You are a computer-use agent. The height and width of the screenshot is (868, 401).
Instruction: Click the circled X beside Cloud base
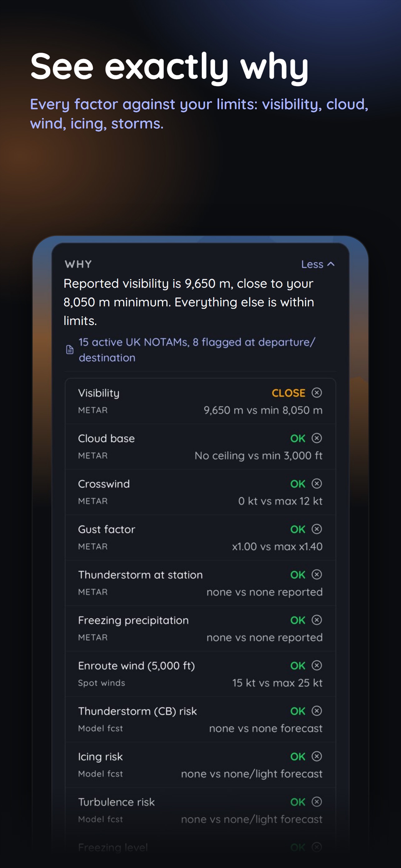pos(316,438)
